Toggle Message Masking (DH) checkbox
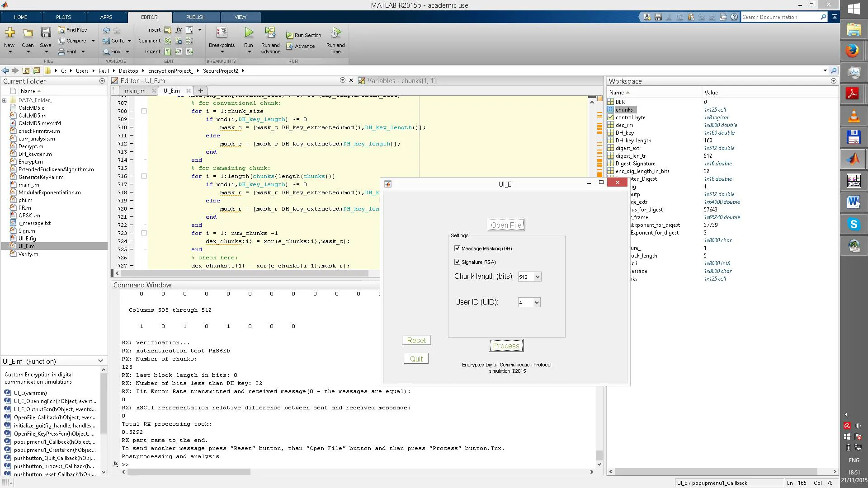The image size is (868, 488). [457, 249]
